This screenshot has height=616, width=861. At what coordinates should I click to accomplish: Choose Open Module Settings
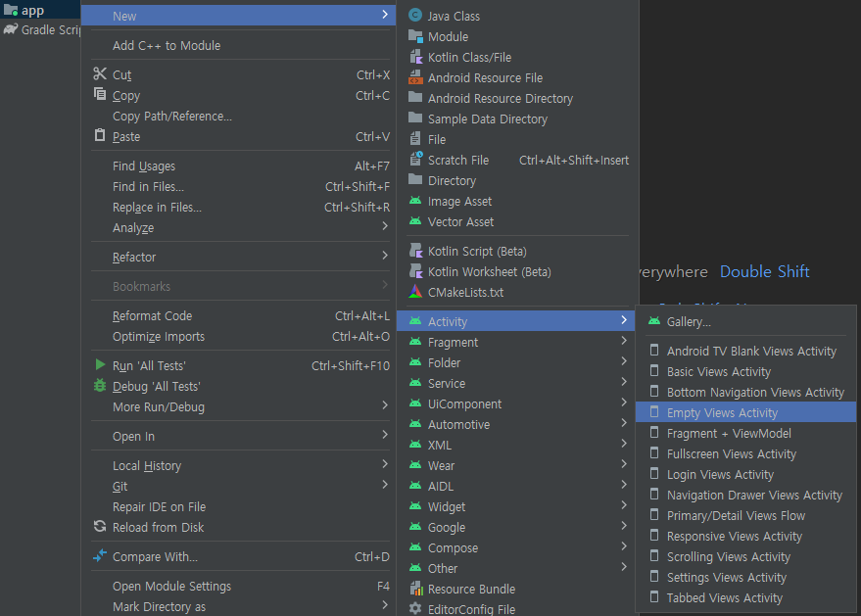tap(238, 586)
